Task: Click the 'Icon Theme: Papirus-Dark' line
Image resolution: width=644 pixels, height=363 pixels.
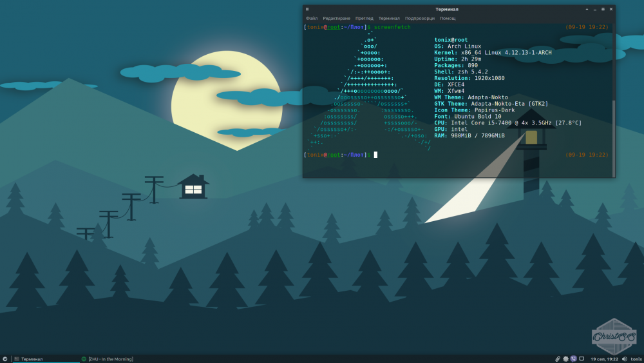Action: [x=475, y=110]
